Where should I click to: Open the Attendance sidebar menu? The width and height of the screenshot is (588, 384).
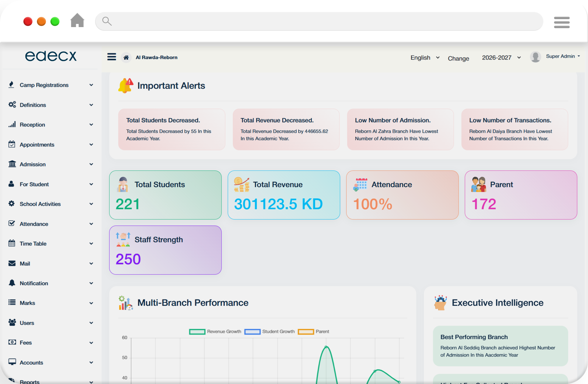click(51, 224)
